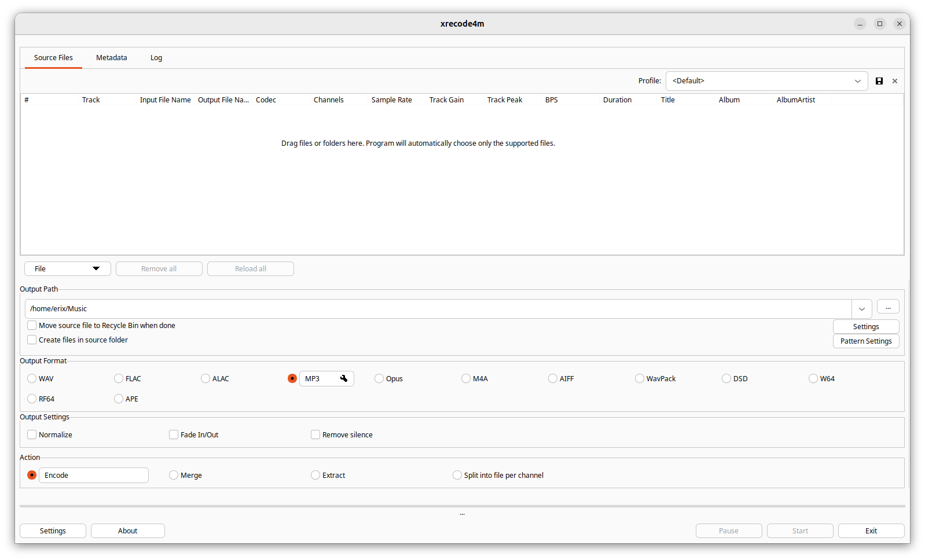Click the Exit button
The height and width of the screenshot is (560, 925).
[871, 531]
